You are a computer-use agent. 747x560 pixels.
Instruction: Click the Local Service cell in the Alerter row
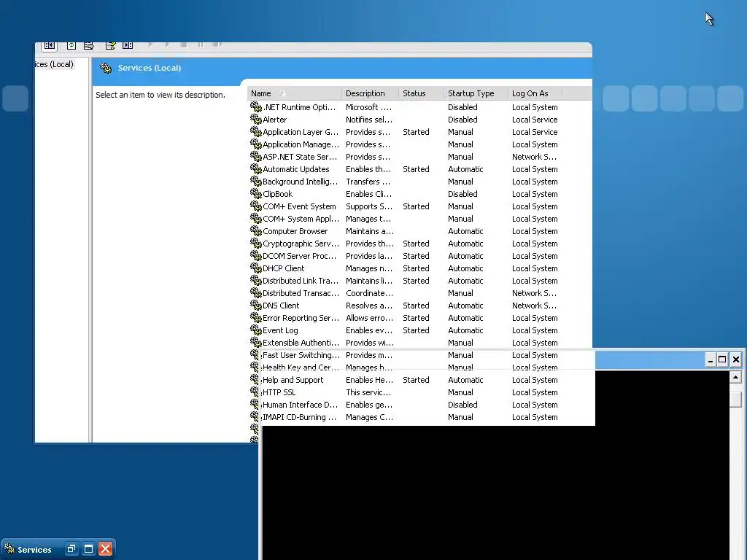[535, 120]
